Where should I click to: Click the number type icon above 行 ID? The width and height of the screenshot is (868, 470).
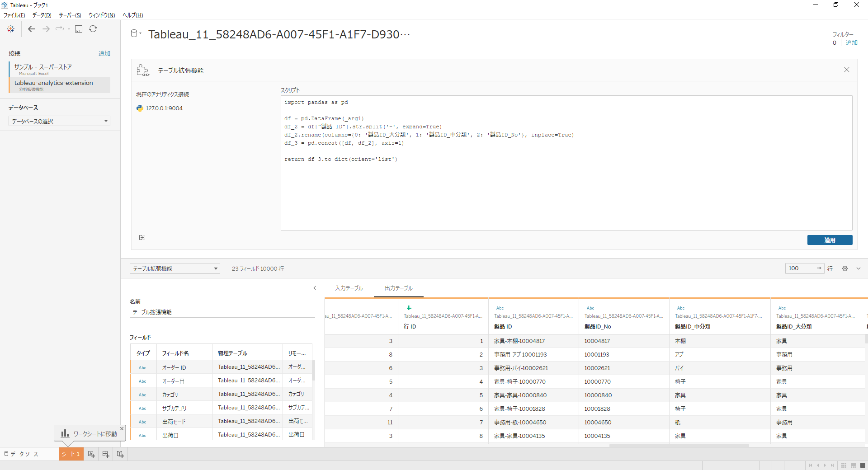pos(409,308)
